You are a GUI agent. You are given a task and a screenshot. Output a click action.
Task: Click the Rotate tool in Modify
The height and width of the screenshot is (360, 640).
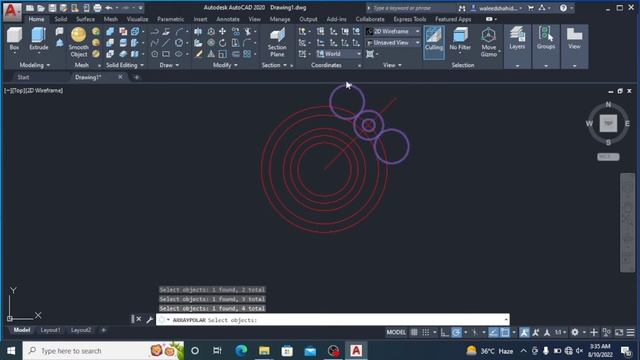[222, 42]
